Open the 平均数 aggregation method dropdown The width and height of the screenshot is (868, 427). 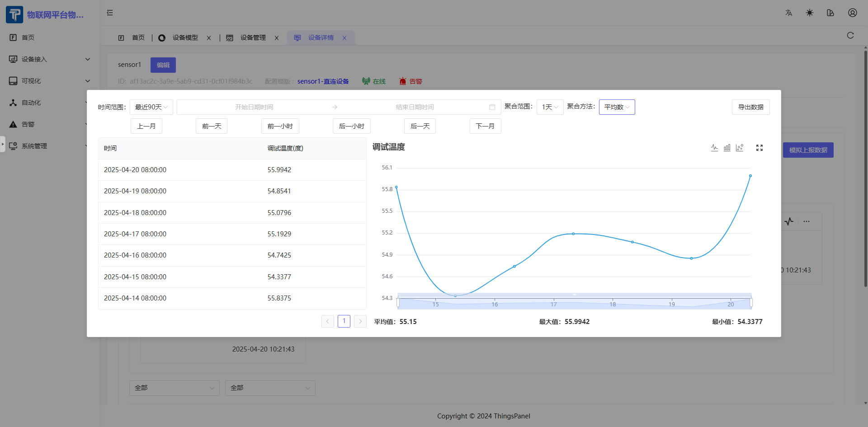tap(617, 107)
